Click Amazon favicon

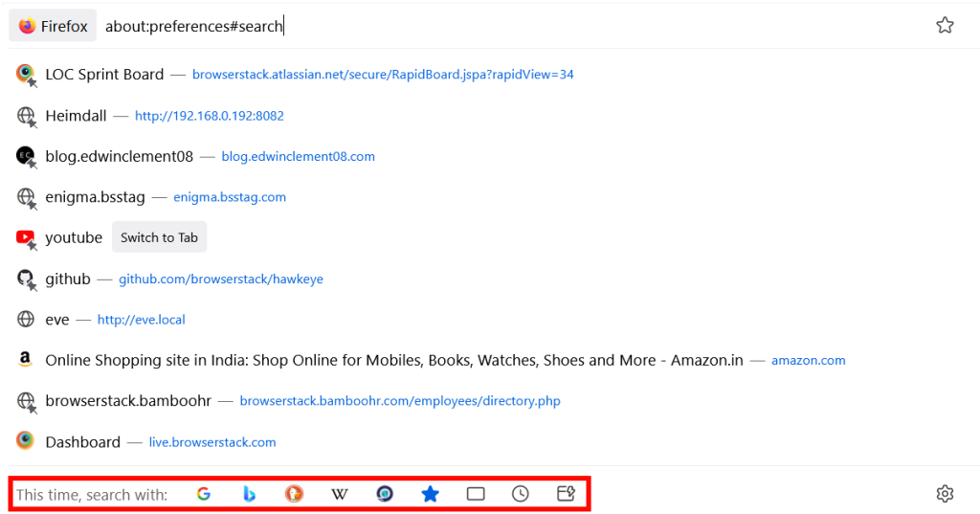coord(25,360)
